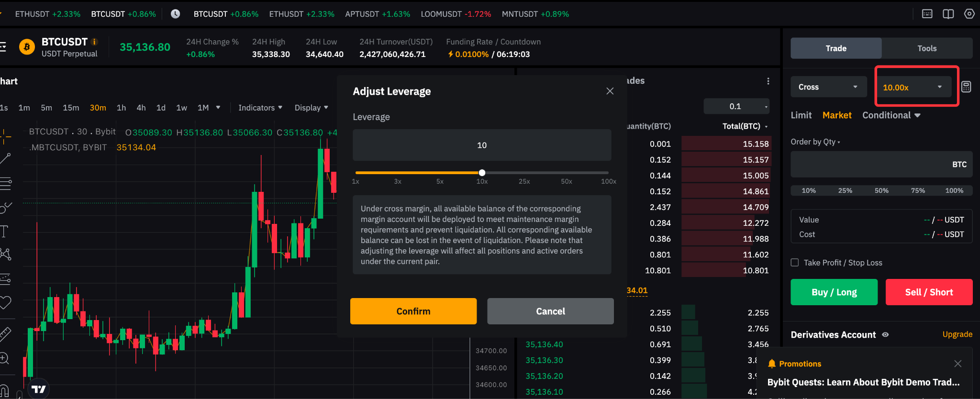This screenshot has height=399, width=980.
Task: Open the Total(BTC) column dropdown
Action: click(x=745, y=126)
